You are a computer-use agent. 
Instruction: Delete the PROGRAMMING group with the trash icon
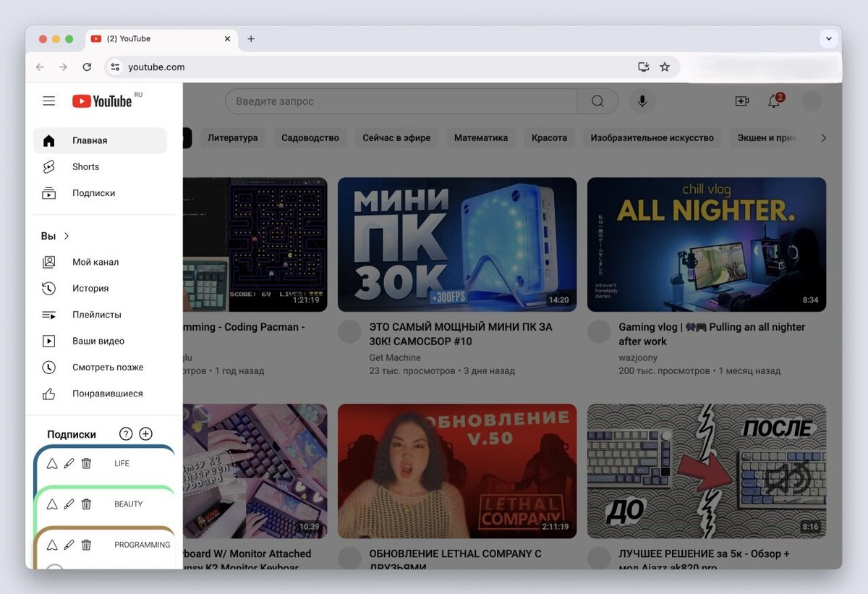click(86, 545)
